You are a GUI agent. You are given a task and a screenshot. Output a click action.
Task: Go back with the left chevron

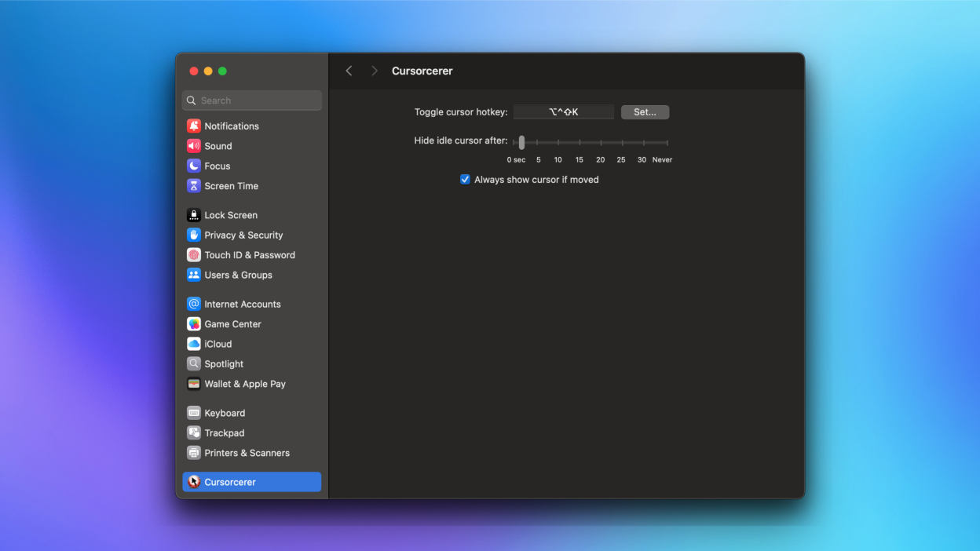(x=349, y=71)
